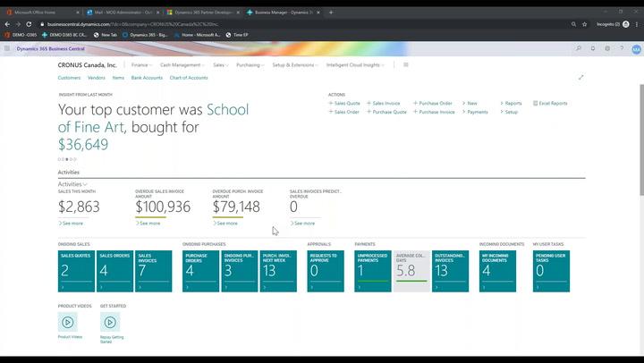Select the first headline carousel dot
The image size is (644, 363).
pyautogui.click(x=60, y=159)
